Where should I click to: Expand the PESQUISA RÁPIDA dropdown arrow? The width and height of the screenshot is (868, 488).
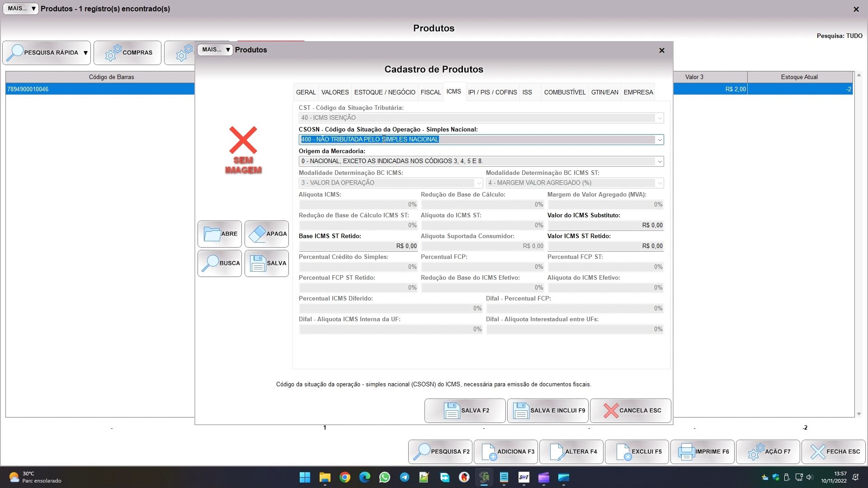coord(85,53)
